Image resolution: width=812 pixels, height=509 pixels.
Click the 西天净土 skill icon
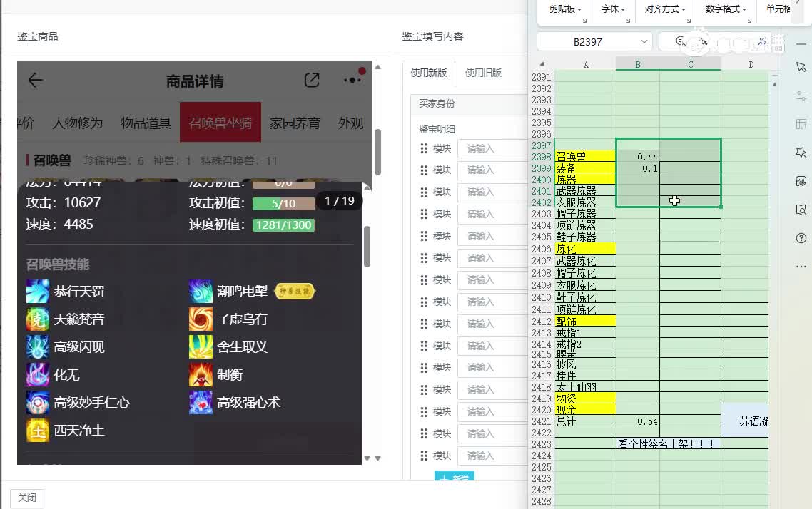pyautogui.click(x=38, y=431)
